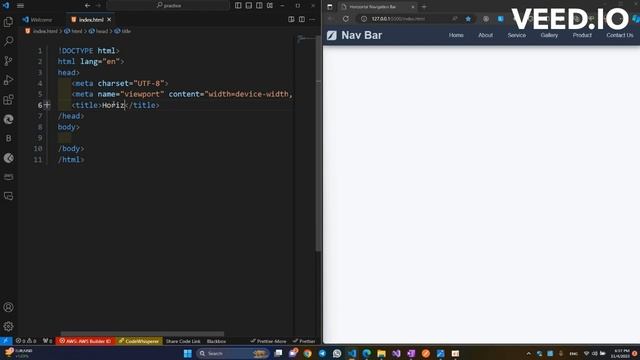Toggle primary side bar layout icon
Image resolution: width=640 pixels, height=360 pixels.
pyautogui.click(x=238, y=5)
